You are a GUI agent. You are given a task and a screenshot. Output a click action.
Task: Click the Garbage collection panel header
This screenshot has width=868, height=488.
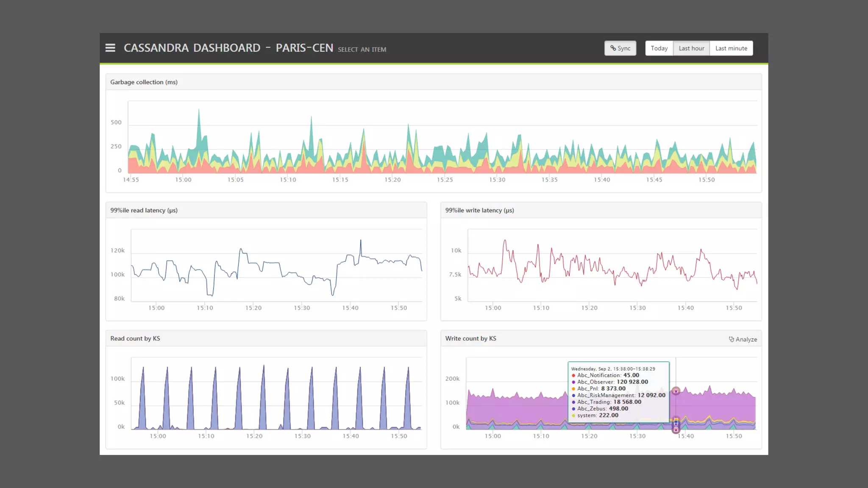point(144,82)
